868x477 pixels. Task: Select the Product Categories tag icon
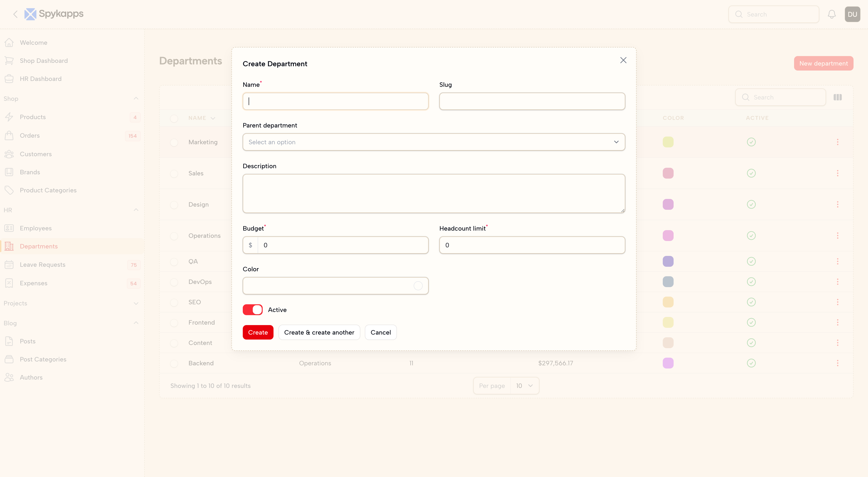(x=9, y=190)
